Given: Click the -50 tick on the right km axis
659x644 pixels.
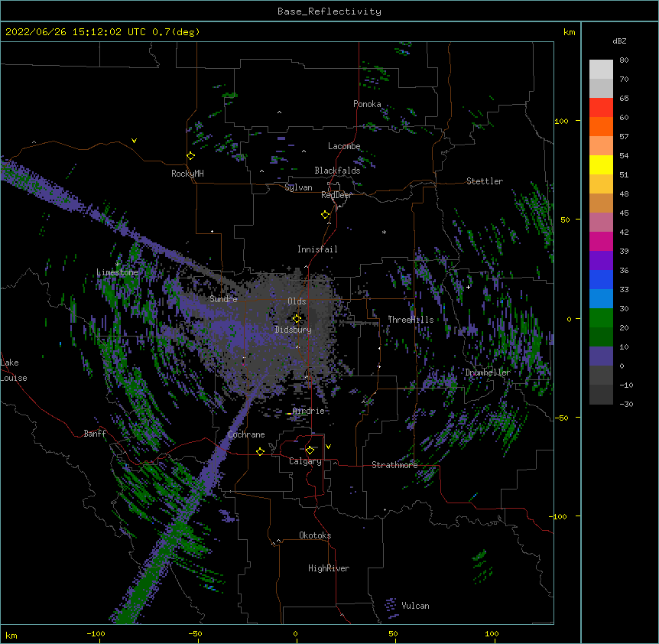Looking at the screenshot, I should (561, 418).
